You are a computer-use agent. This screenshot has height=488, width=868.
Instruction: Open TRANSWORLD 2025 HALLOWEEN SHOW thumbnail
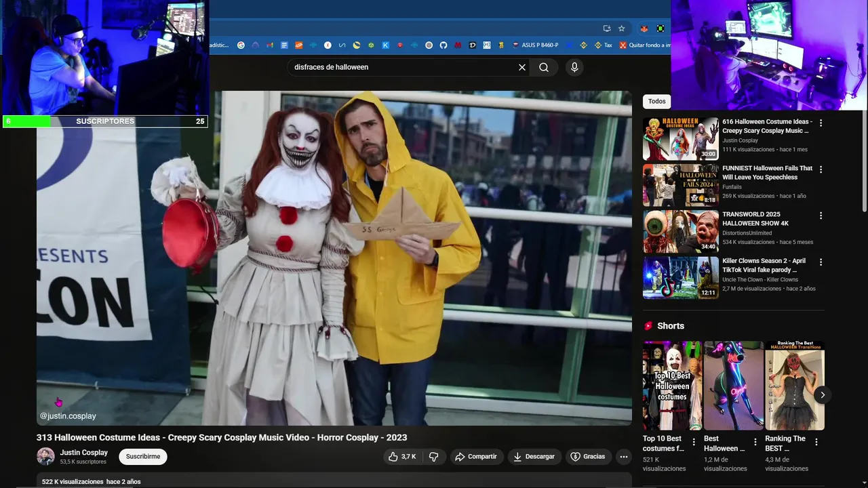point(680,231)
